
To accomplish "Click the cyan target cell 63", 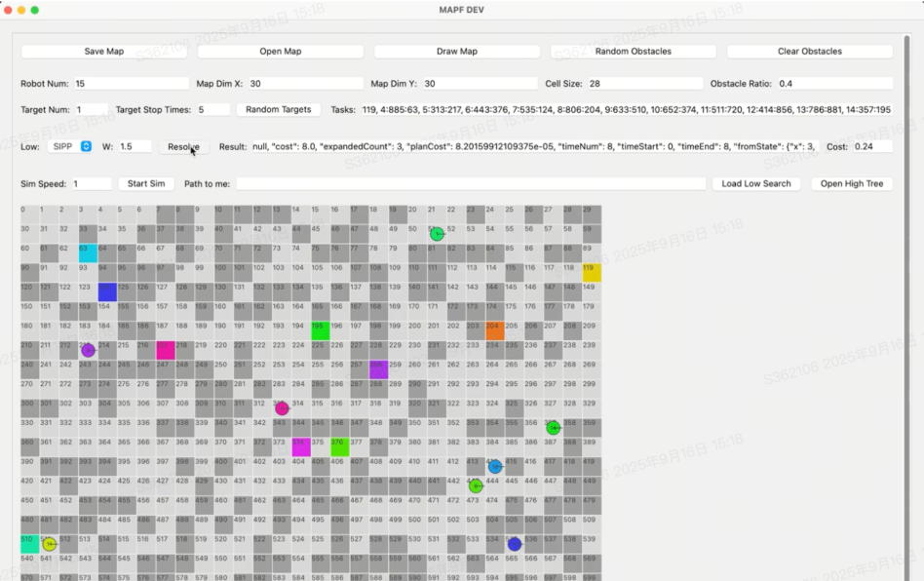I will point(88,253).
